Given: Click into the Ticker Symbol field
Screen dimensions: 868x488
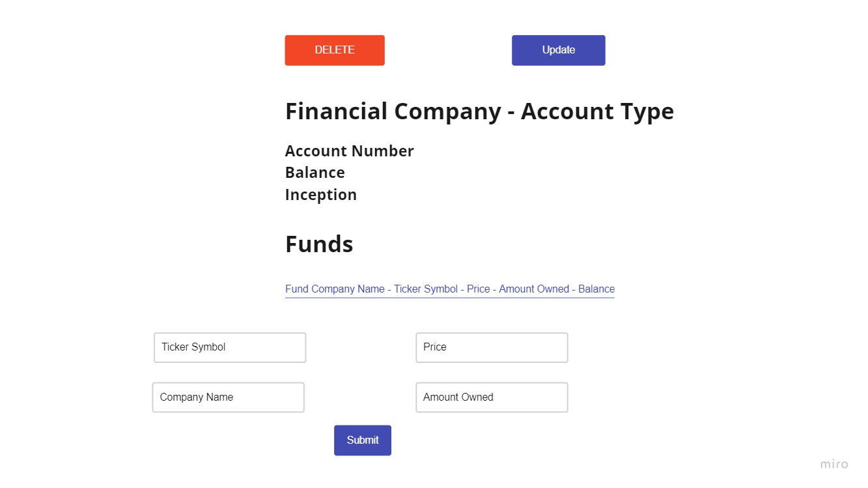Looking at the screenshot, I should click(229, 347).
